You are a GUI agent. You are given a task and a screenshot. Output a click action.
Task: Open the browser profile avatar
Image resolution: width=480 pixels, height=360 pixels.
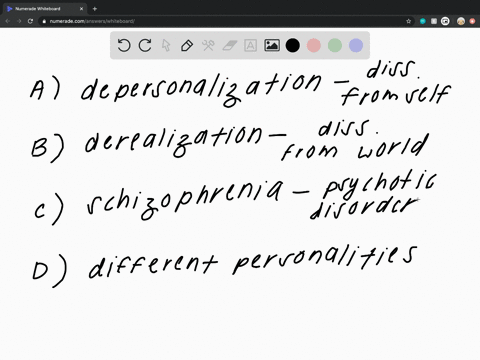461,21
